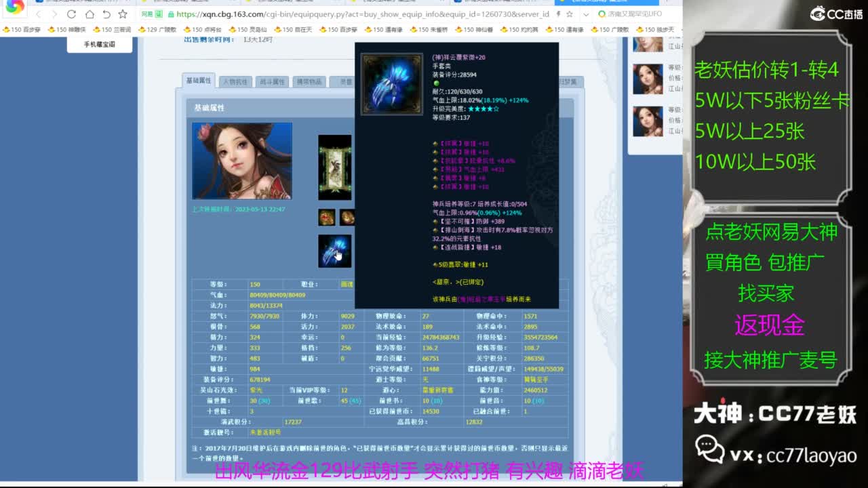Open the '150 独步天' bookmark
The width and height of the screenshot is (868, 488).
655,30
